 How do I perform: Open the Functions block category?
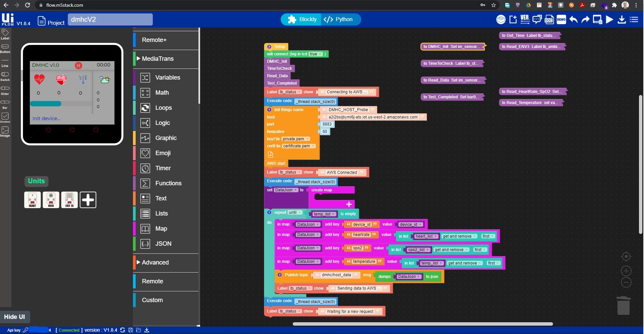[166, 183]
